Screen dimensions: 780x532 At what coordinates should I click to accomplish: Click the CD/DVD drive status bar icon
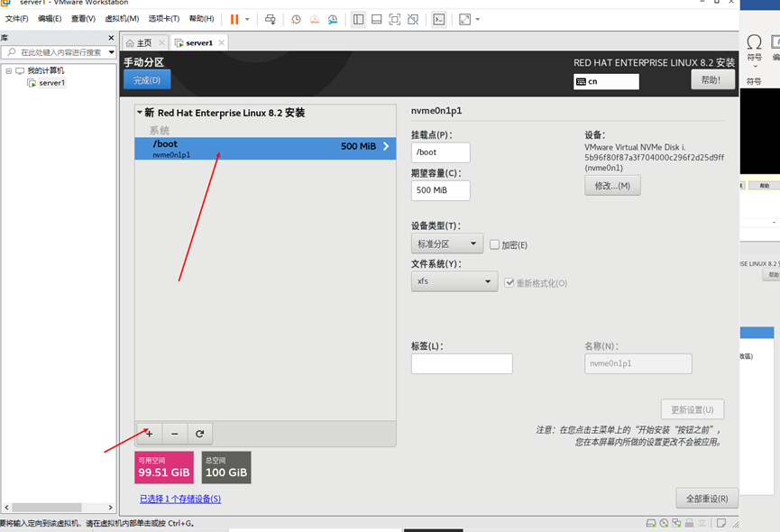click(664, 523)
